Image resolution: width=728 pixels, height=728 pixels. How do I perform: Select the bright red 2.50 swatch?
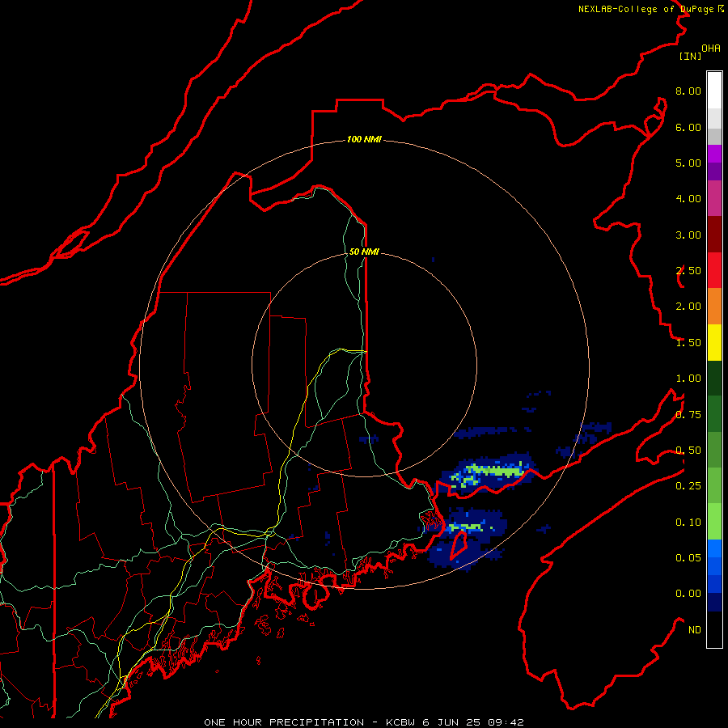(714, 270)
